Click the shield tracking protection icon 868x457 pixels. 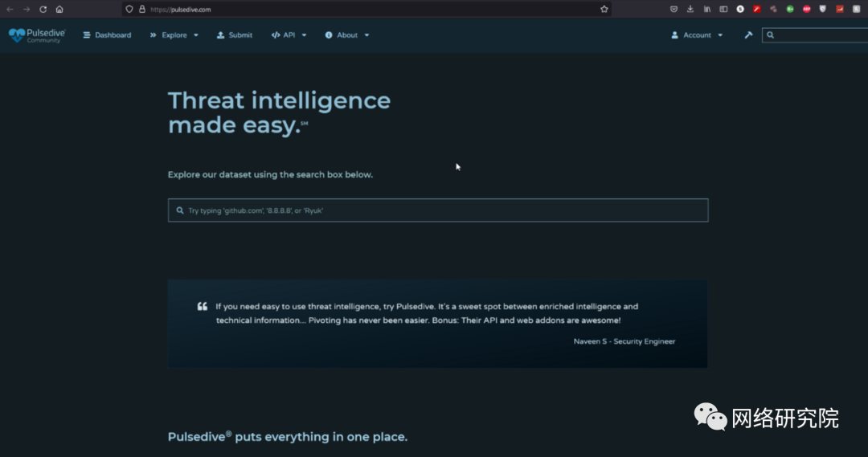click(129, 10)
